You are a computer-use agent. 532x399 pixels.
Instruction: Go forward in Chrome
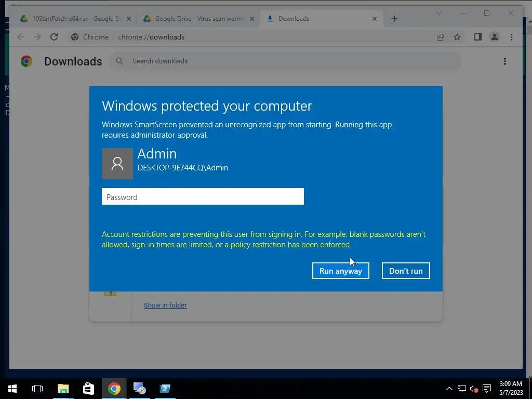pyautogui.click(x=37, y=37)
